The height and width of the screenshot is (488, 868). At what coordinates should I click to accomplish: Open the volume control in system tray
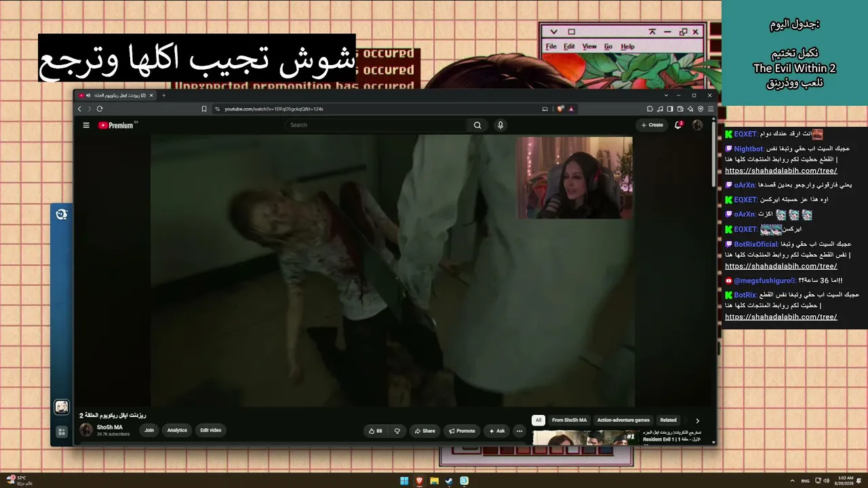coord(826,481)
